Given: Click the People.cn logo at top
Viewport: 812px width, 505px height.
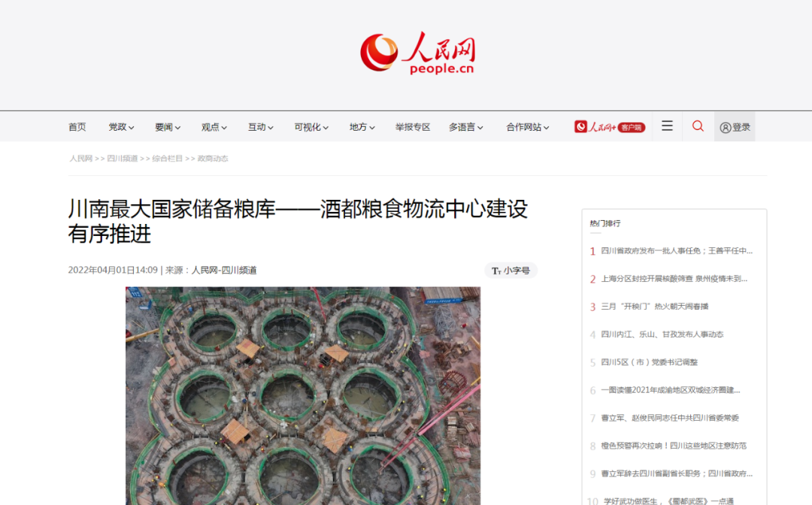Looking at the screenshot, I should coord(417,53).
